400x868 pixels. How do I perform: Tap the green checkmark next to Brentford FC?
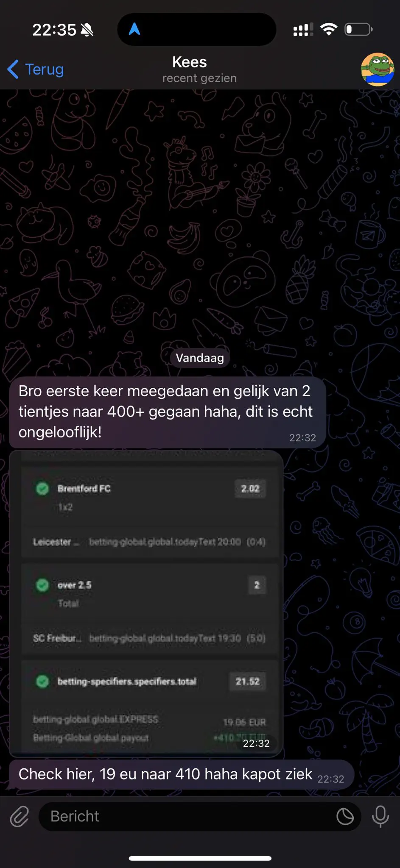coord(42,488)
